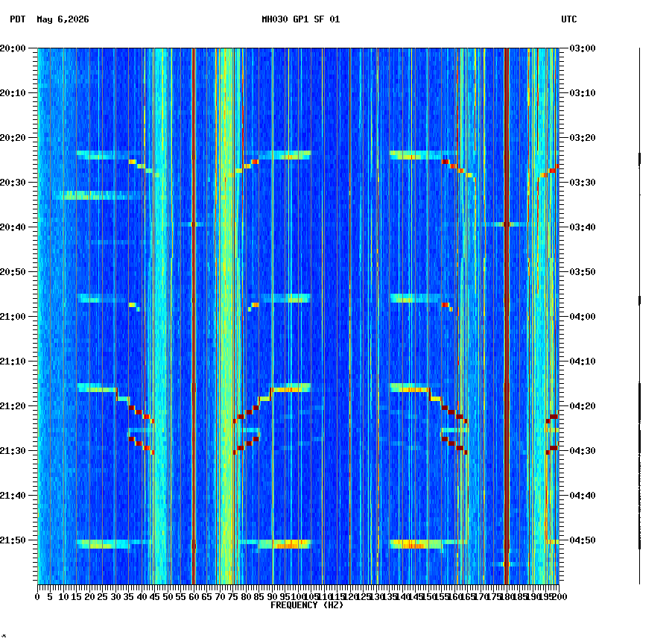Click the 21:00 PDT time label
This screenshot has width=672, height=644.
pos(13,317)
